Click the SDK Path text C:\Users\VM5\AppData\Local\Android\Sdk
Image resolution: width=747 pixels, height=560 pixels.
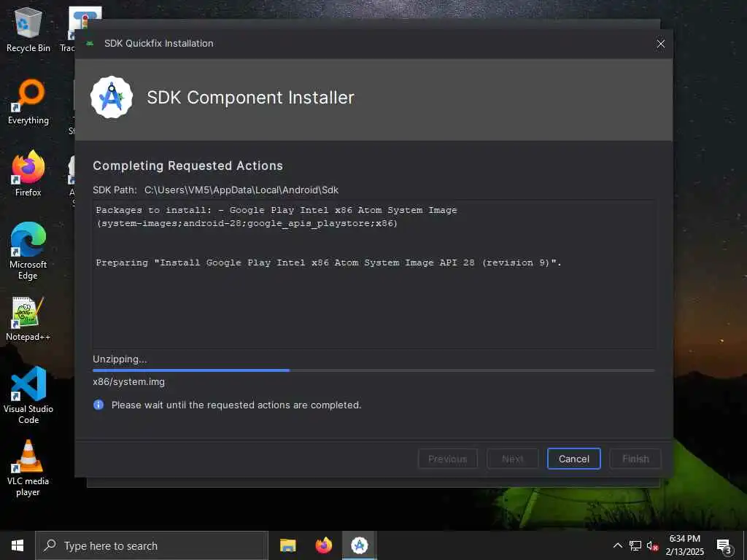241,190
